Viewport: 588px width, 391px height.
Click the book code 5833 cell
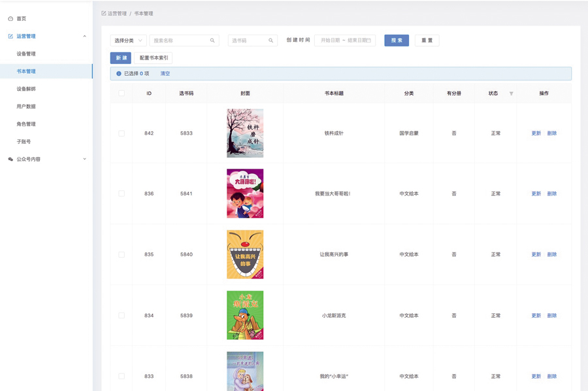click(186, 133)
